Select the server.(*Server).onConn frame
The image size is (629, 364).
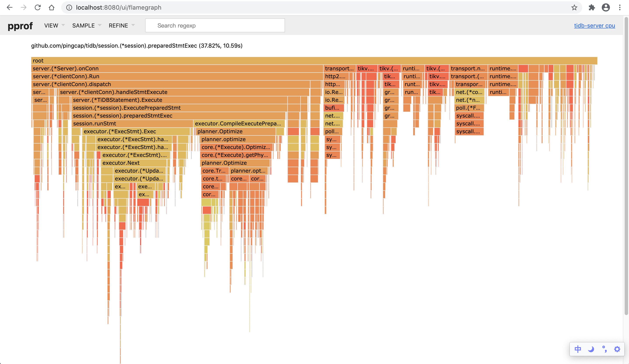tap(177, 68)
